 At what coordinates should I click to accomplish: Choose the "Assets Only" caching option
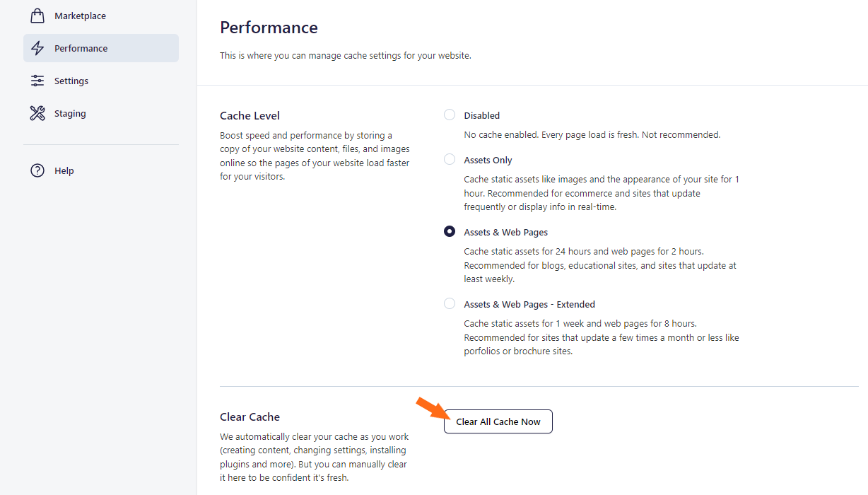click(x=450, y=158)
